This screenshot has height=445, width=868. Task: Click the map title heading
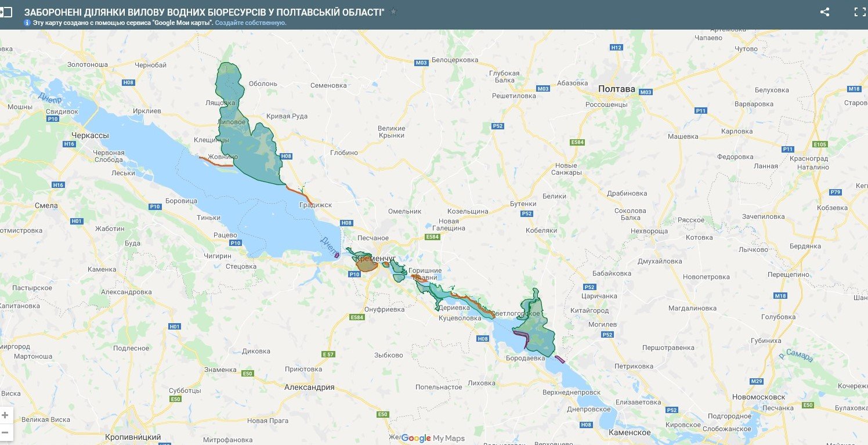[x=204, y=12]
